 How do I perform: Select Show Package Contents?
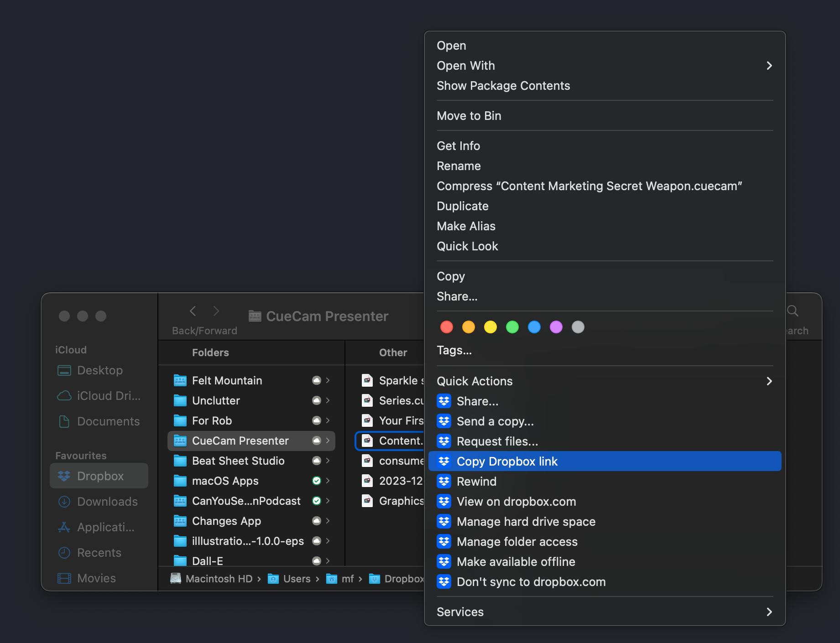tap(503, 86)
